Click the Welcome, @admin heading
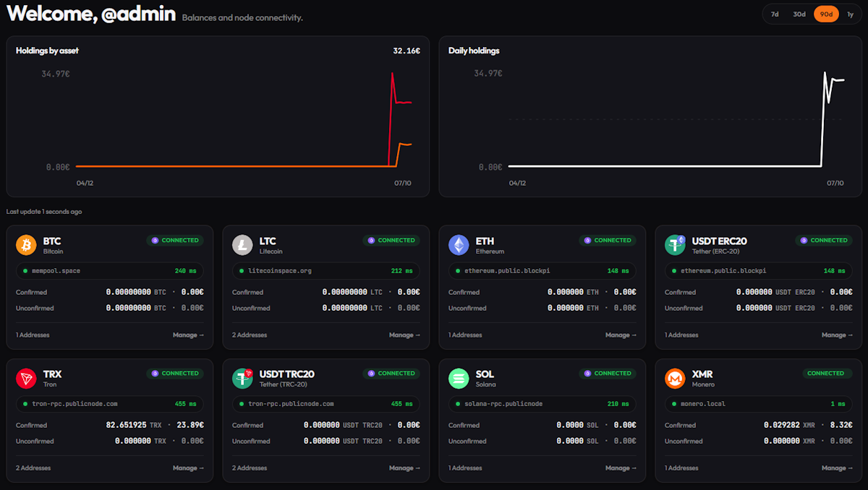Viewport: 868px width, 490px height. [x=91, y=13]
